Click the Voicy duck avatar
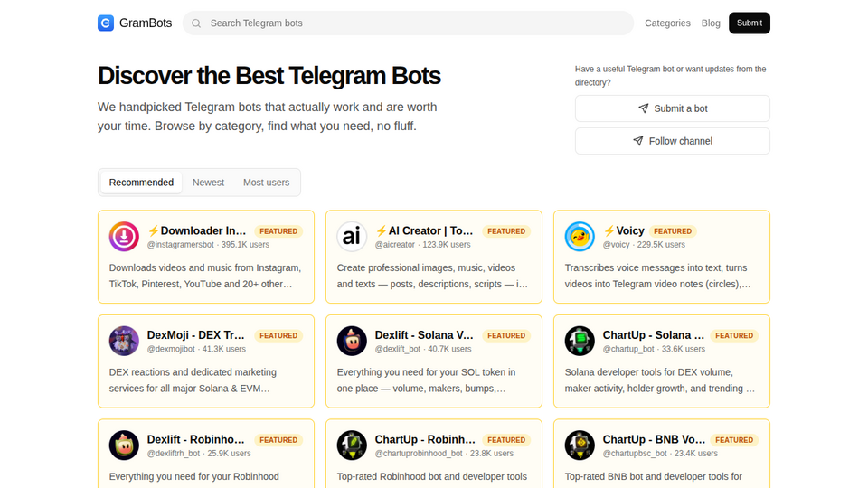 [580, 237]
